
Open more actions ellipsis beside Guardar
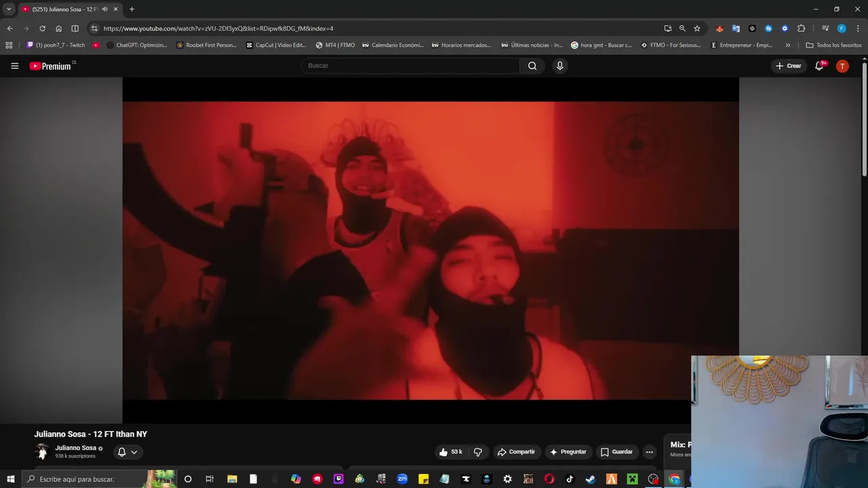click(x=649, y=452)
